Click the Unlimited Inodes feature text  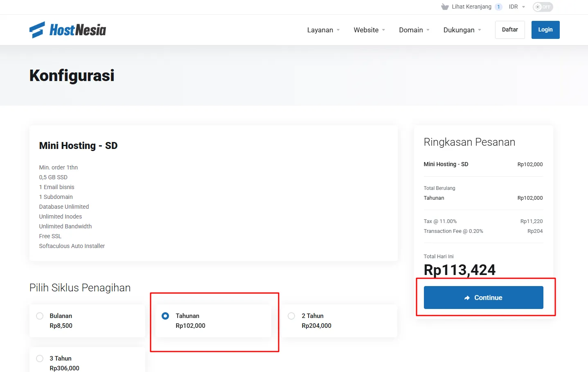(x=61, y=216)
